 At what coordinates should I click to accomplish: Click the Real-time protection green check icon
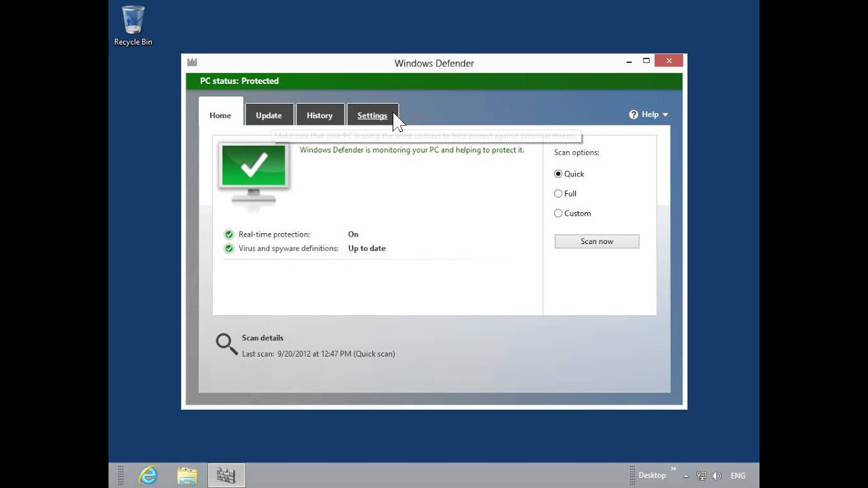(x=229, y=235)
